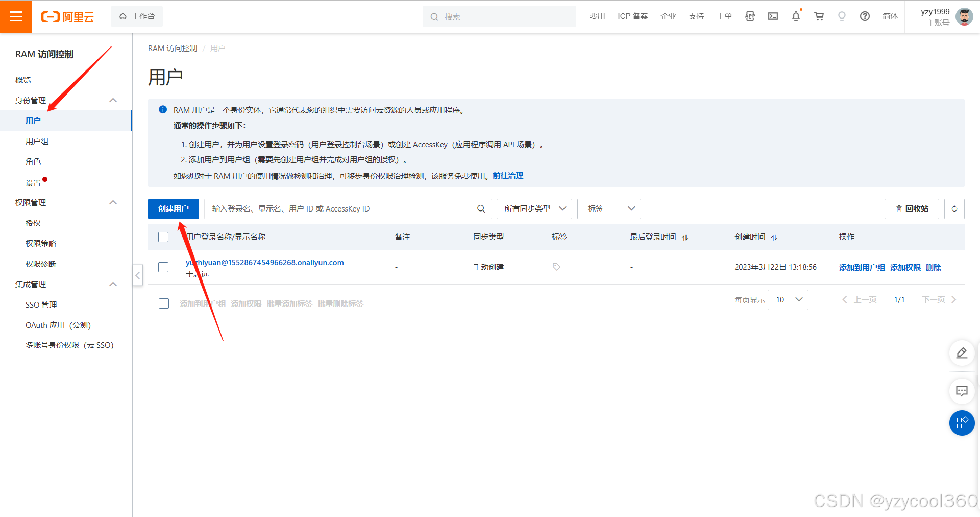Viewport: 980px width, 517px height.
Task: Click the Alibaba Cloud logo
Action: tap(67, 17)
